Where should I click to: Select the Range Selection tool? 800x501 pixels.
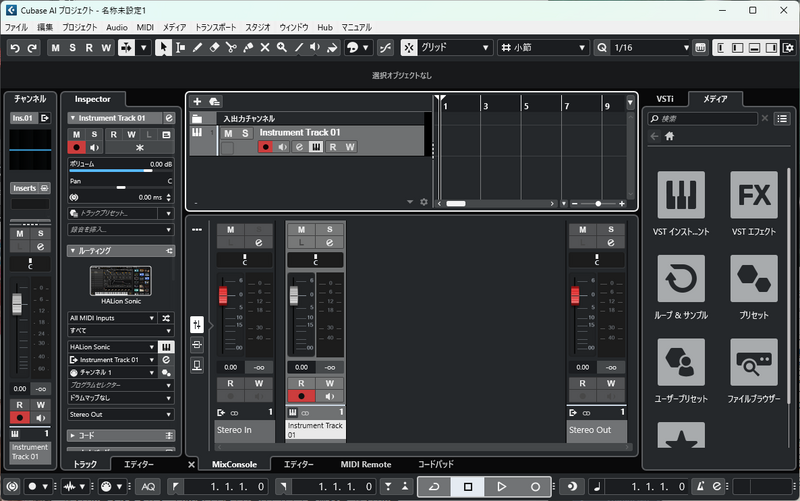point(180,47)
